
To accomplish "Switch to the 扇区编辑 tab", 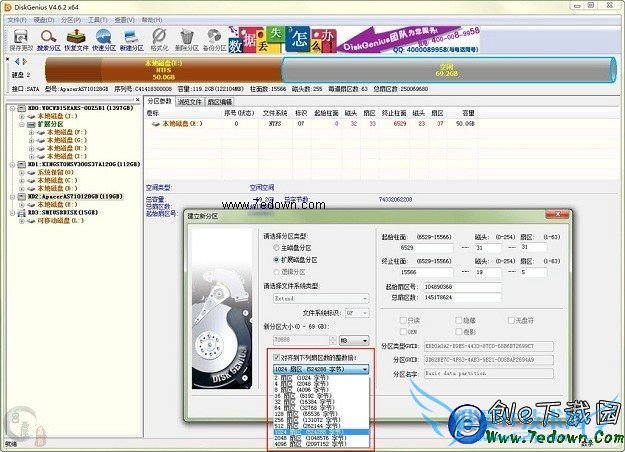I will (x=219, y=102).
